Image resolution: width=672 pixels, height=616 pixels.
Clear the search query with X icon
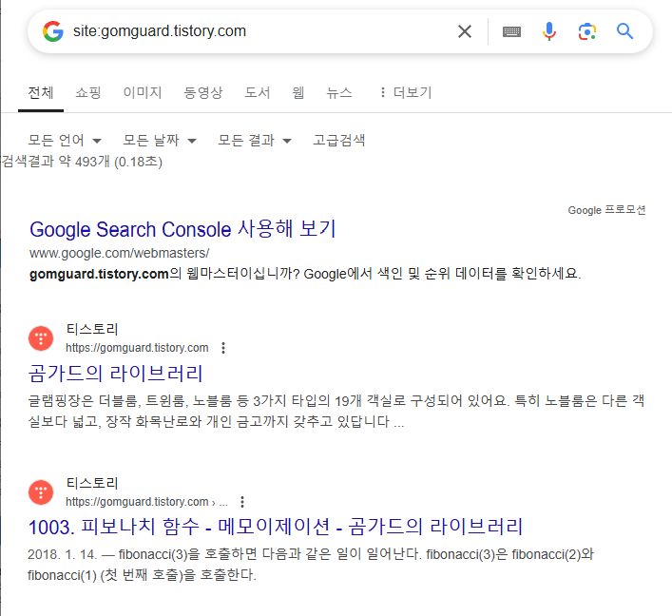[x=465, y=31]
